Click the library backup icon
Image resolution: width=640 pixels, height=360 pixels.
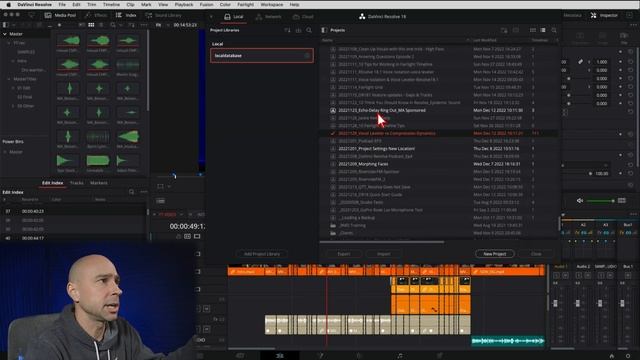click(x=298, y=30)
